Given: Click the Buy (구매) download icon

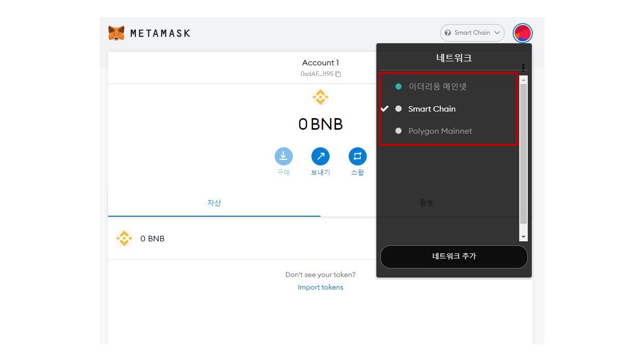Looking at the screenshot, I should point(283,156).
